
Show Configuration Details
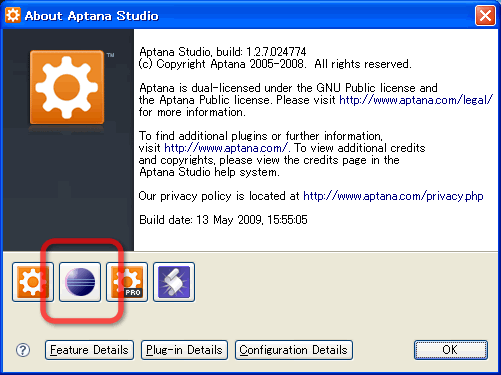click(294, 350)
